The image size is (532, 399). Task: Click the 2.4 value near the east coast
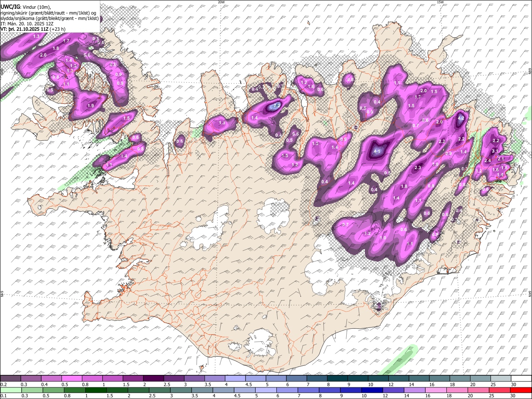coord(488,161)
